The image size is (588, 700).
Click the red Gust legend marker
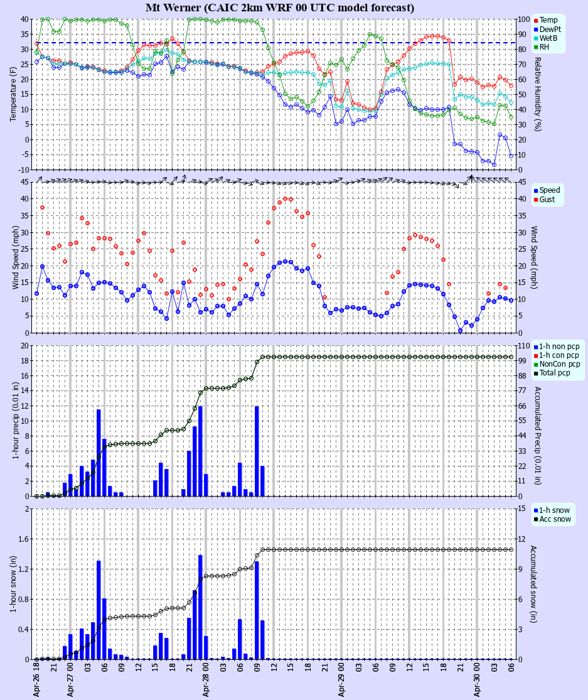[x=536, y=200]
